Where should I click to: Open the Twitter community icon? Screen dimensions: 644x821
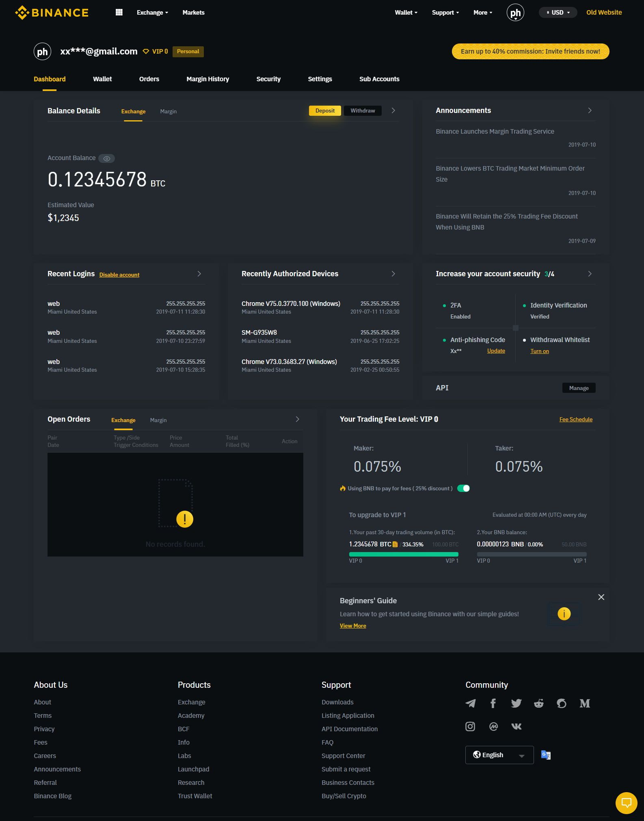coord(516,703)
